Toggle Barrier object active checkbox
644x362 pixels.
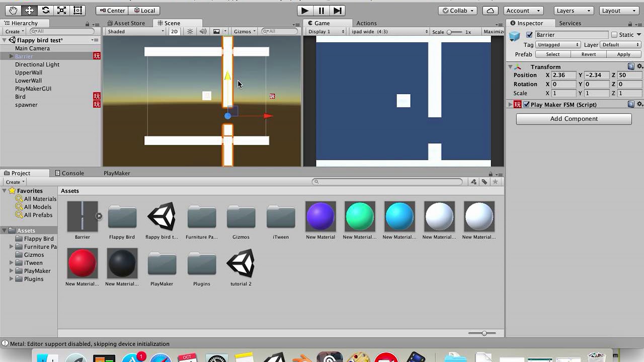(529, 35)
